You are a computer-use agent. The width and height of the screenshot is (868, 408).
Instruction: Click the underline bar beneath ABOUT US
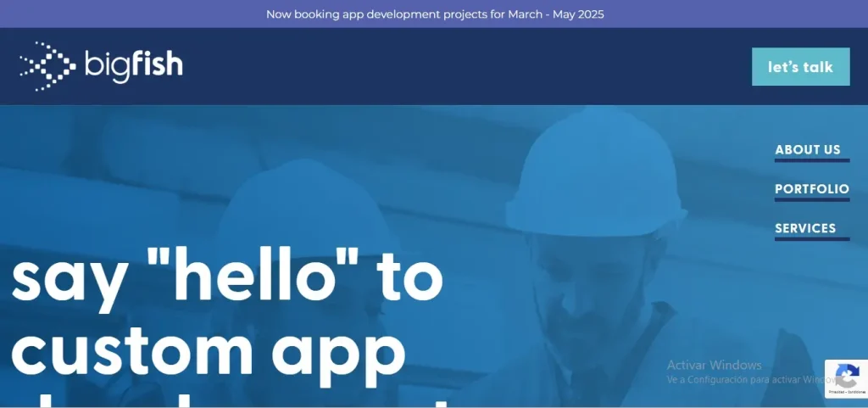[x=812, y=160]
